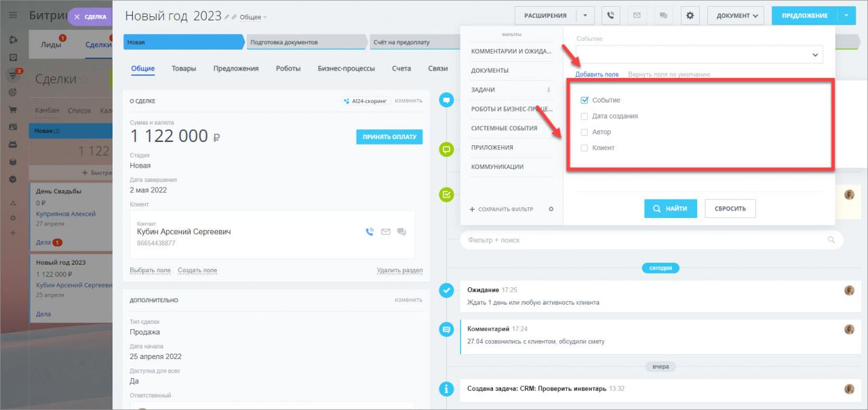868x410 pixels.
Task: Check the Клиент field checkbox
Action: (x=585, y=148)
